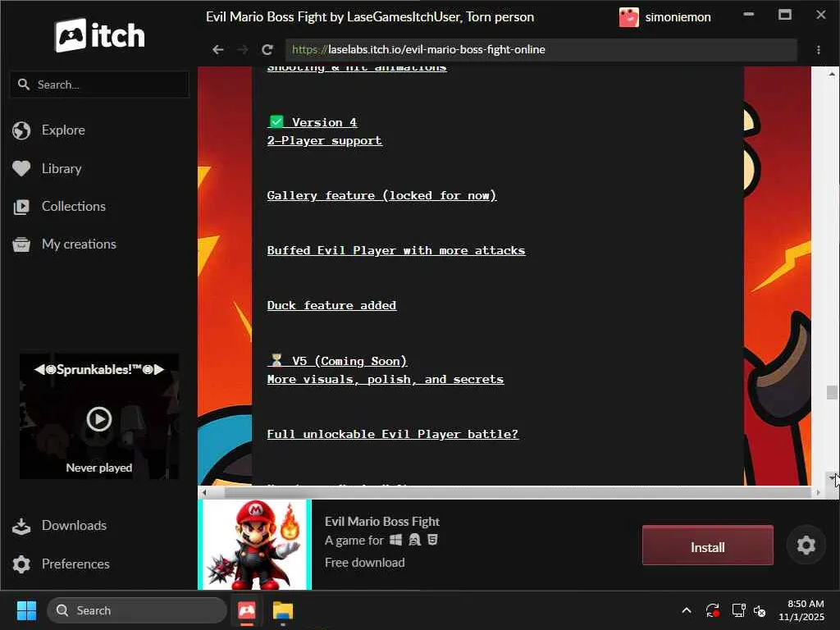Go back with the browser back arrow

[217, 50]
